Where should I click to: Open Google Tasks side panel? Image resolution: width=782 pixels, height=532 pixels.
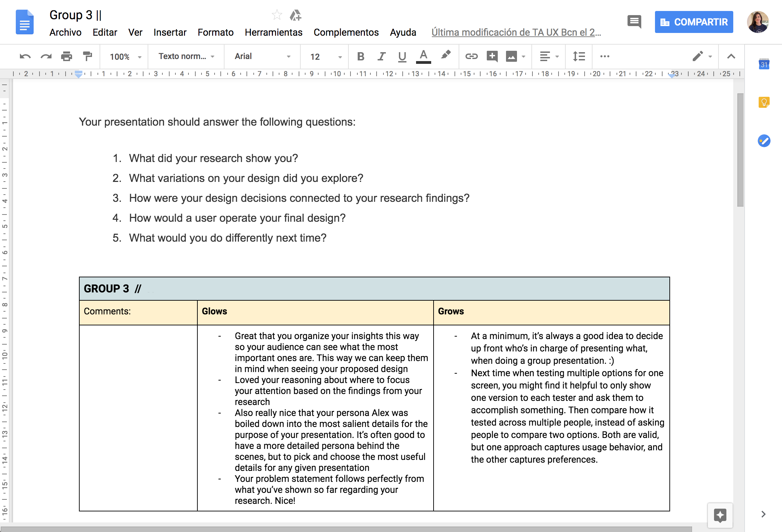(764, 141)
